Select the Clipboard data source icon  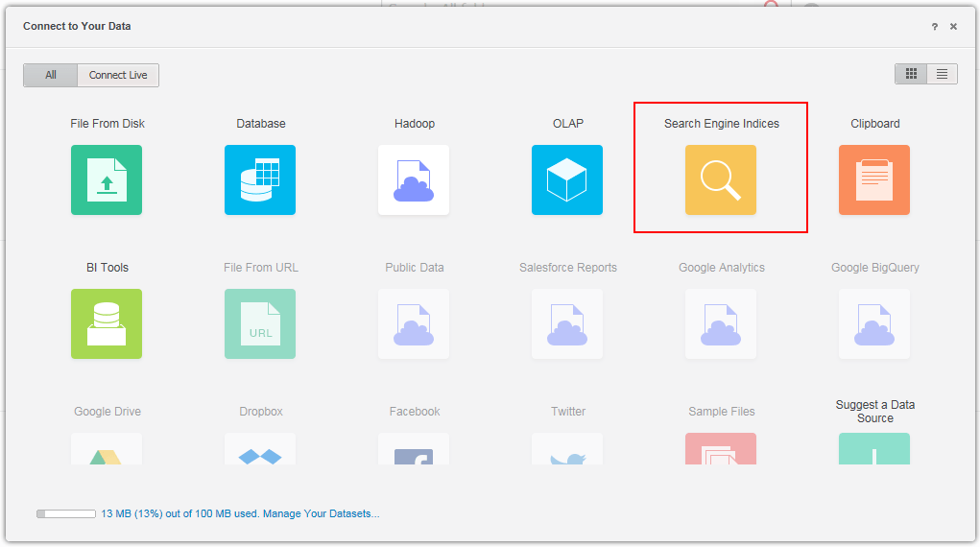[874, 179]
